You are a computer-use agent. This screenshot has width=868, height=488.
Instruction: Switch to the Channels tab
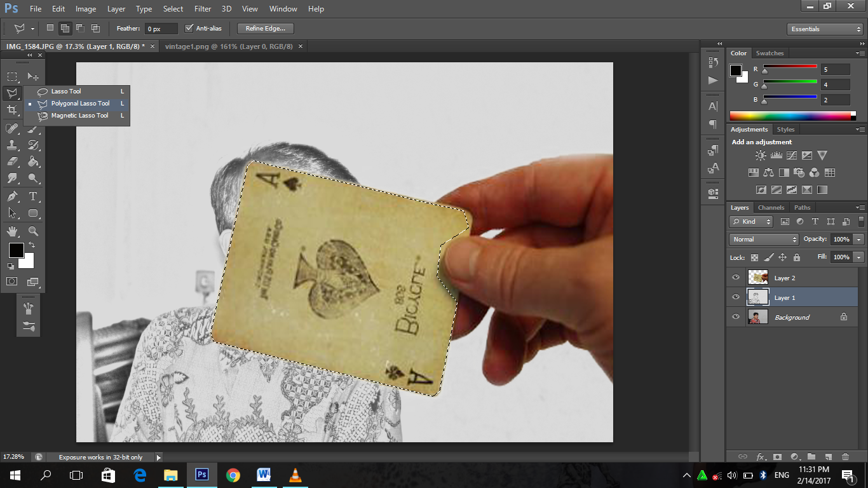pyautogui.click(x=771, y=208)
